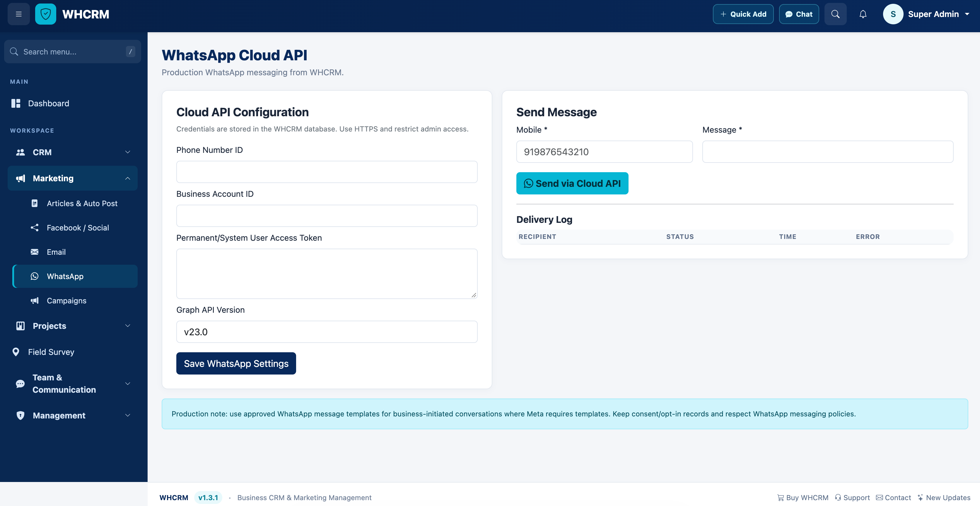Click the Management shield icon

21,416
